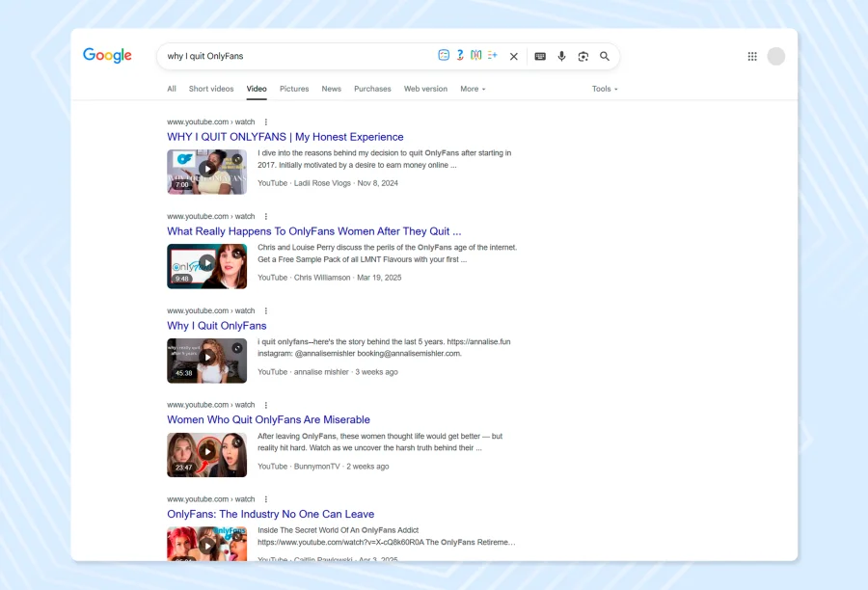
Task: Select the Pictures tab
Action: tap(294, 89)
